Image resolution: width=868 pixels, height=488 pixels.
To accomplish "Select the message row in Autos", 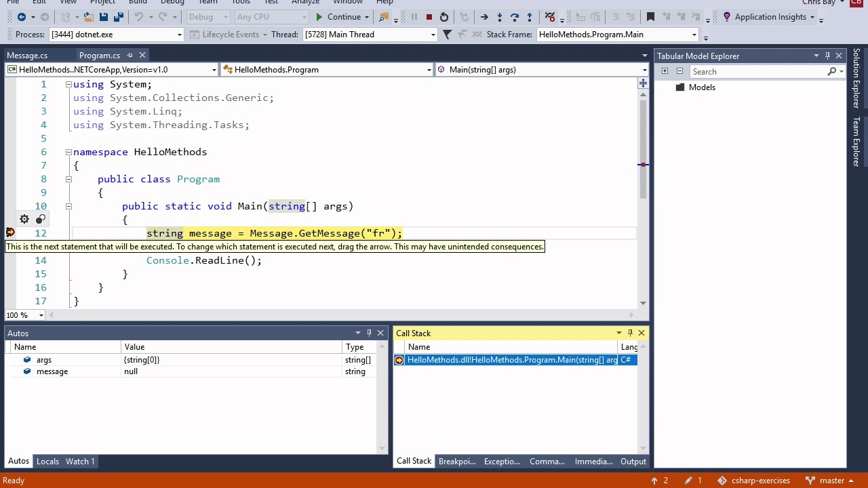I will click(193, 371).
